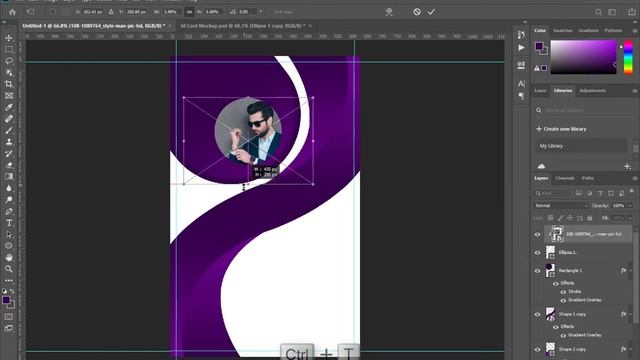Pick a color in the Color panel field
This screenshot has width=640, height=360.
point(583,57)
